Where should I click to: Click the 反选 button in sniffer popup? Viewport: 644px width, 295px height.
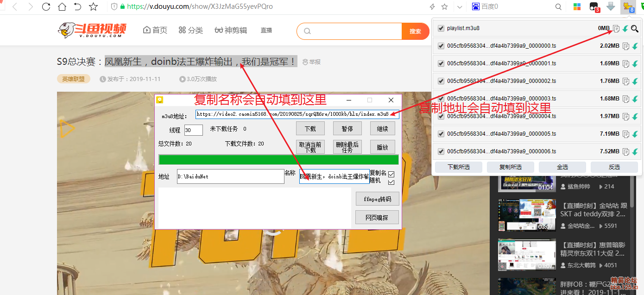pyautogui.click(x=614, y=167)
